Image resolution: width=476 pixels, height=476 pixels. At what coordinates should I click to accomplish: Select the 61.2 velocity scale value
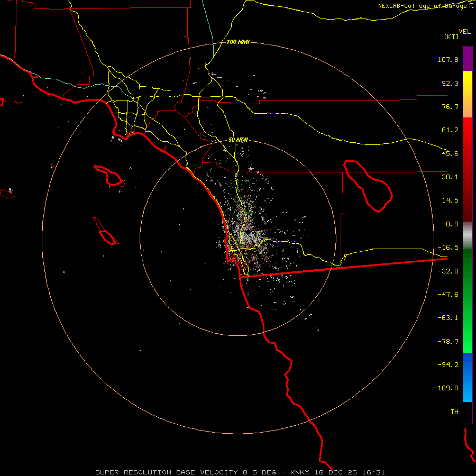450,130
